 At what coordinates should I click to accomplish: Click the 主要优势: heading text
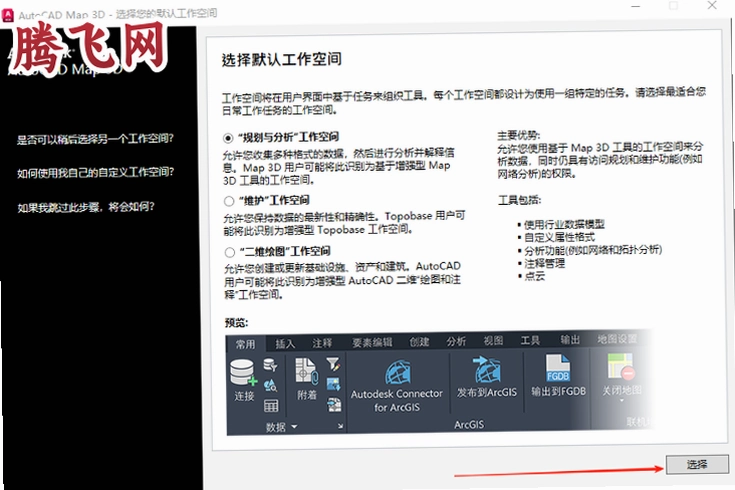(x=518, y=136)
